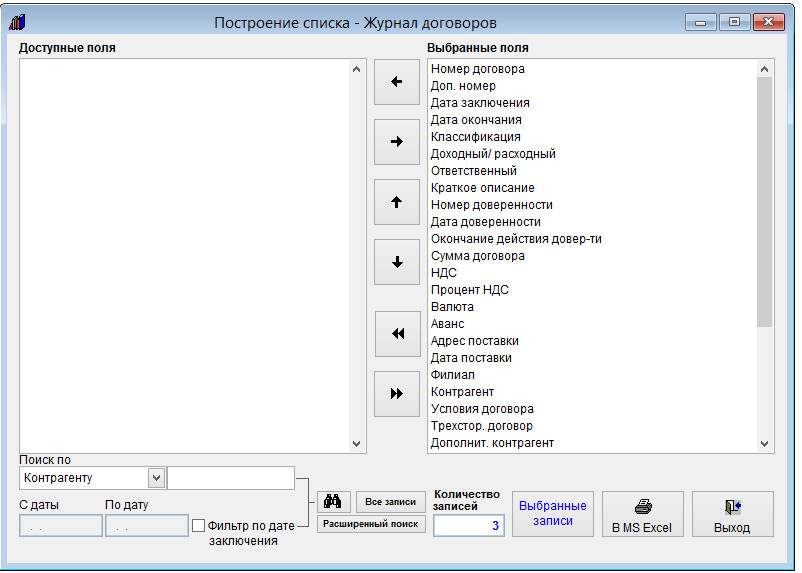Open the Поиск по dropdown list
Viewport: 802px width, 573px height.
(x=157, y=478)
